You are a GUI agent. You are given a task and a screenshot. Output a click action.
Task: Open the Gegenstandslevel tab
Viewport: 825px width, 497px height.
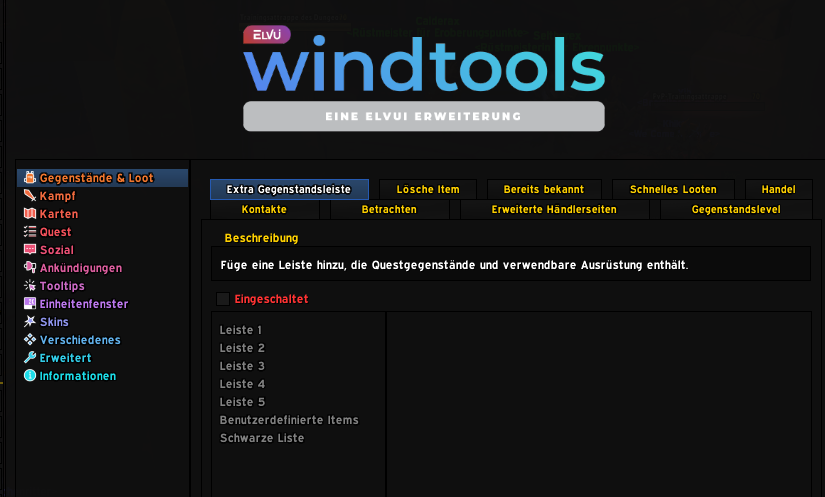click(x=735, y=210)
